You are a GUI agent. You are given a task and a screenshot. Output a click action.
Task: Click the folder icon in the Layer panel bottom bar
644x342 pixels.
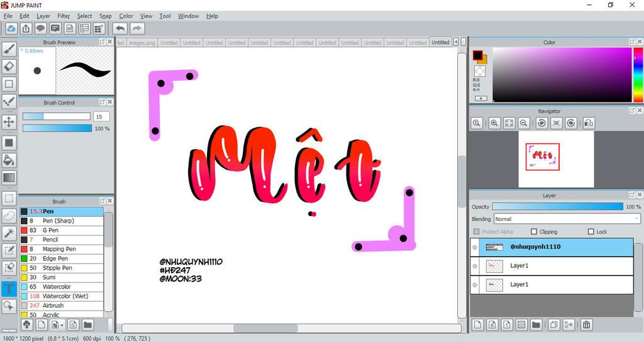536,325
